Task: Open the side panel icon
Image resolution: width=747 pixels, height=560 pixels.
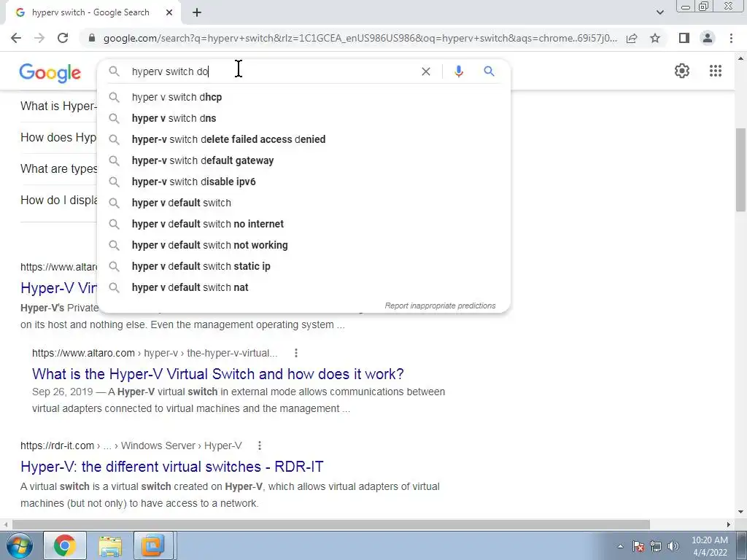Action: 684,38
